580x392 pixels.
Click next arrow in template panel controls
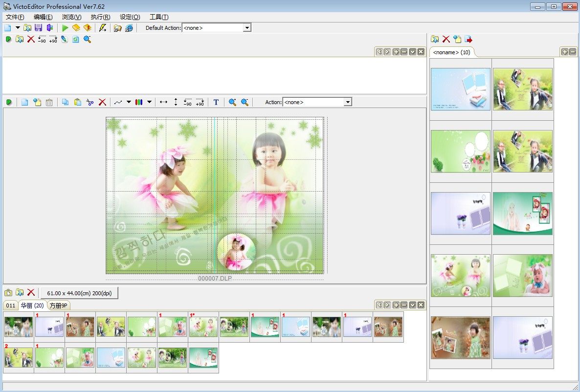[x=387, y=305]
